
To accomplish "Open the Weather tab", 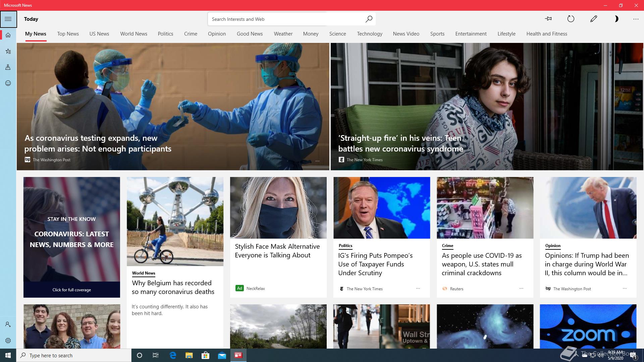I will tap(283, 34).
